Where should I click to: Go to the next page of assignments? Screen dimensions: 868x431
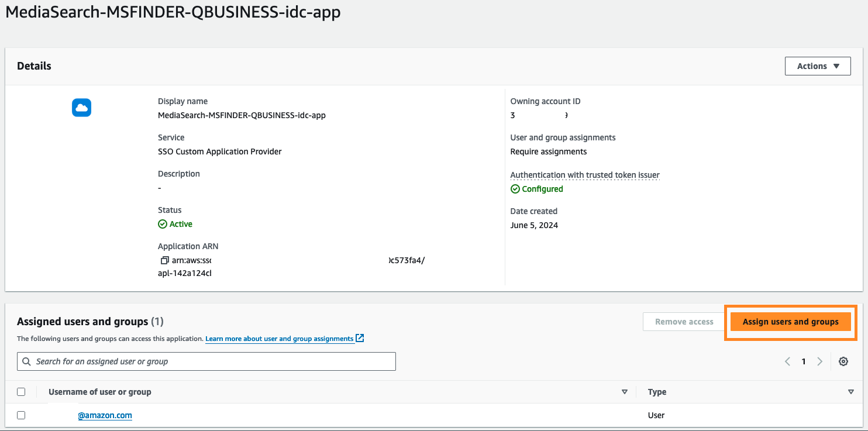(x=820, y=361)
